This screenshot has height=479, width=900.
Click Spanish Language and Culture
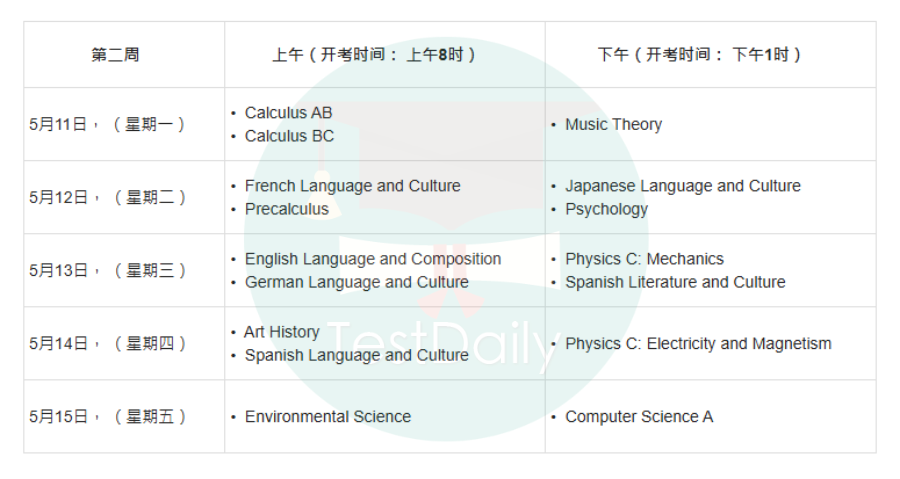[x=356, y=355]
